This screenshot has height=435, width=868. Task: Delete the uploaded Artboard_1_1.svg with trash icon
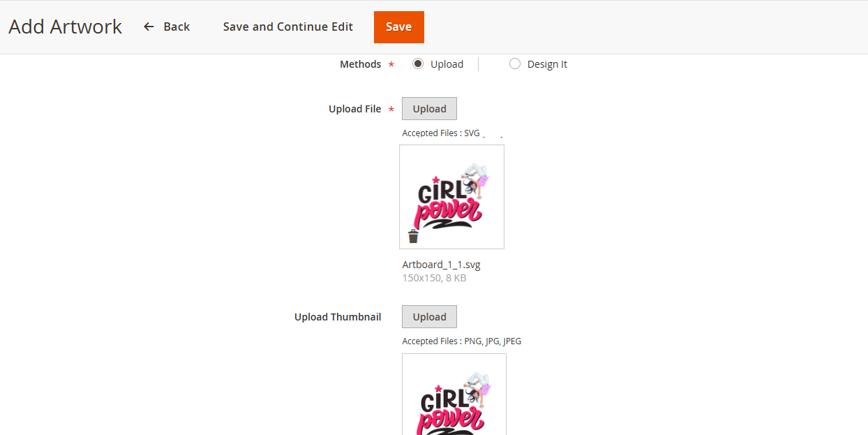tap(413, 237)
